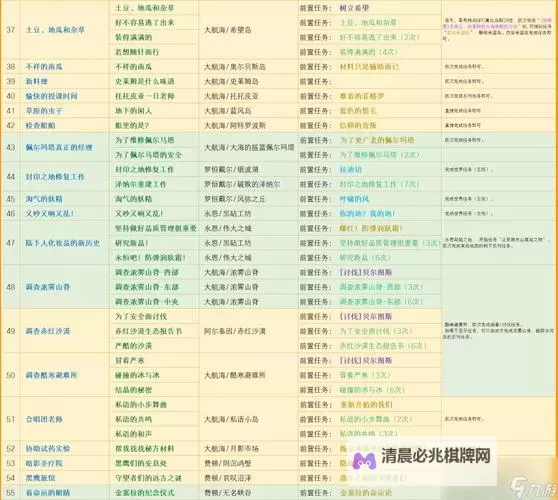The width and height of the screenshot is (558, 500).
Task: Click prerequisite '坚持做好品质管理很重要（3次）'
Action: 390,243
